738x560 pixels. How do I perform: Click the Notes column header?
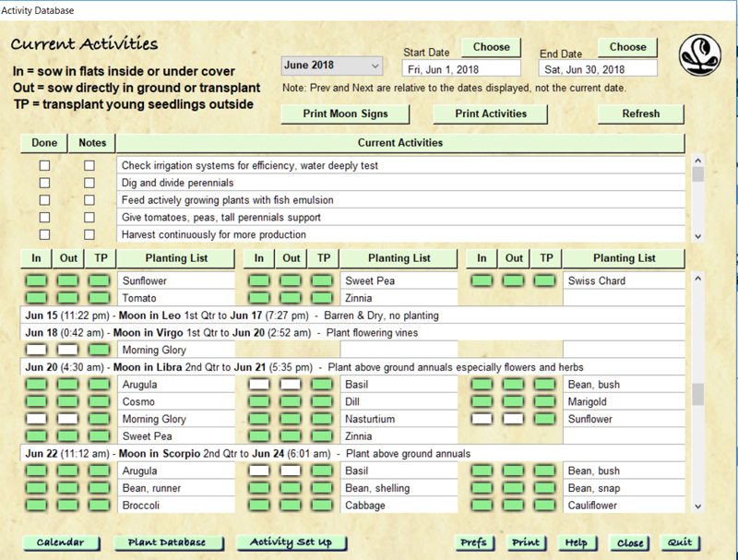92,143
